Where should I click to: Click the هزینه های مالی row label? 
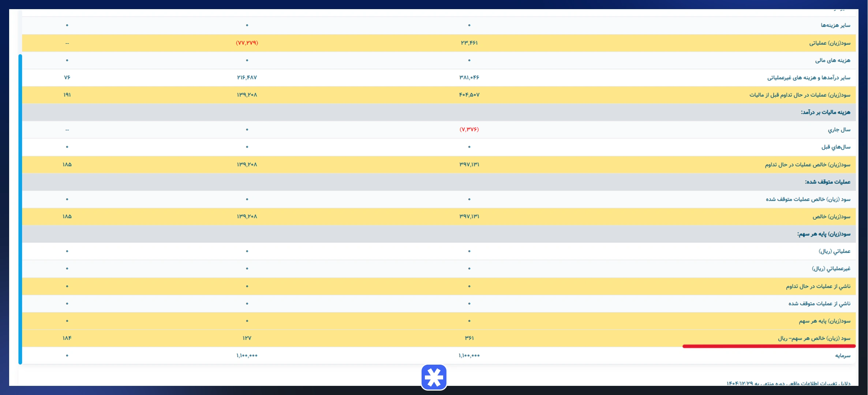click(833, 60)
